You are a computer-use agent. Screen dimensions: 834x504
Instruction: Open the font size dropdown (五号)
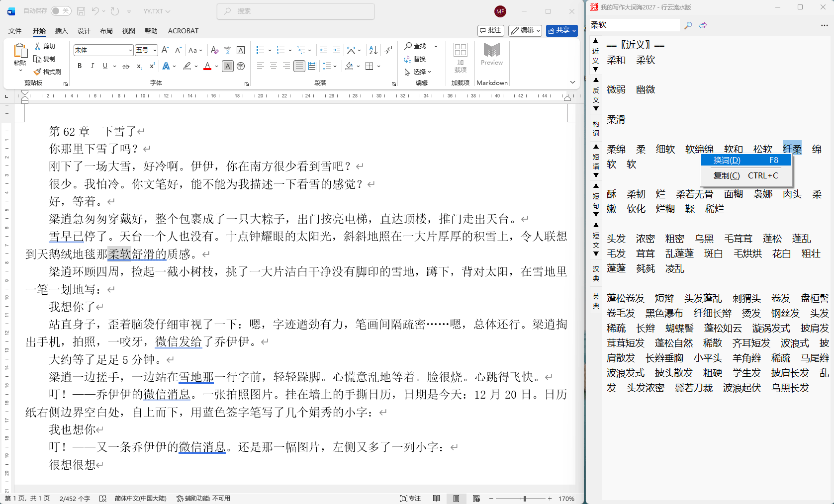(155, 50)
